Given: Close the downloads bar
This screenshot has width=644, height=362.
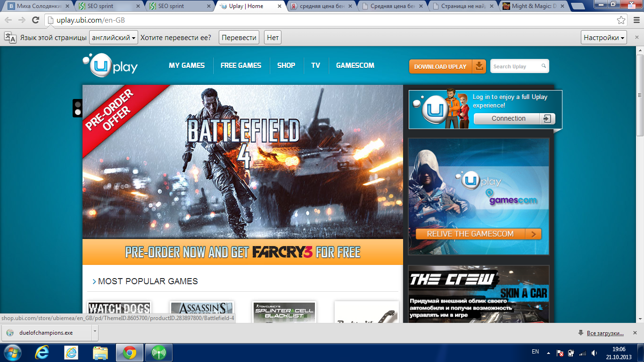Looking at the screenshot, I should click(x=636, y=333).
